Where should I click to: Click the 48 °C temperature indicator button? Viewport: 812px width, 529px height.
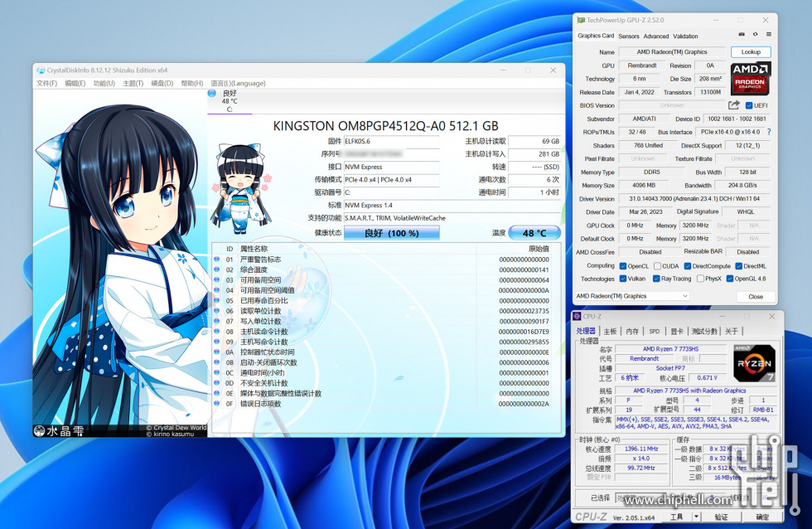534,233
